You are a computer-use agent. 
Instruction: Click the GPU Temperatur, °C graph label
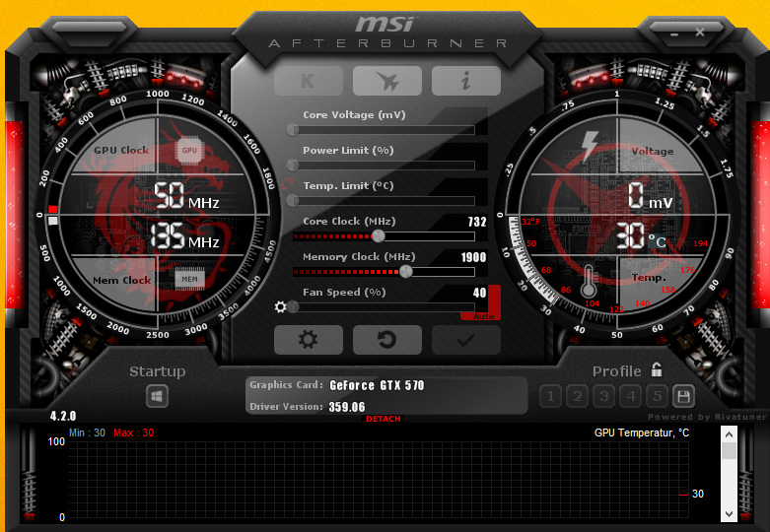point(642,432)
